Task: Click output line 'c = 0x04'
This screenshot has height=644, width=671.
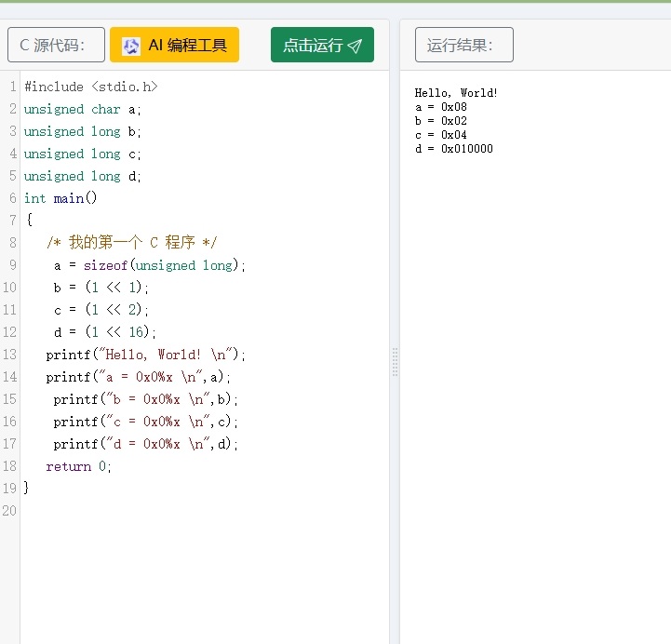Action: tap(441, 135)
